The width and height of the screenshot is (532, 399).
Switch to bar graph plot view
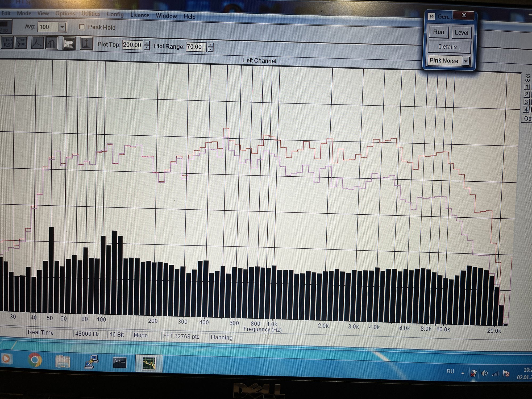[x=52, y=43]
